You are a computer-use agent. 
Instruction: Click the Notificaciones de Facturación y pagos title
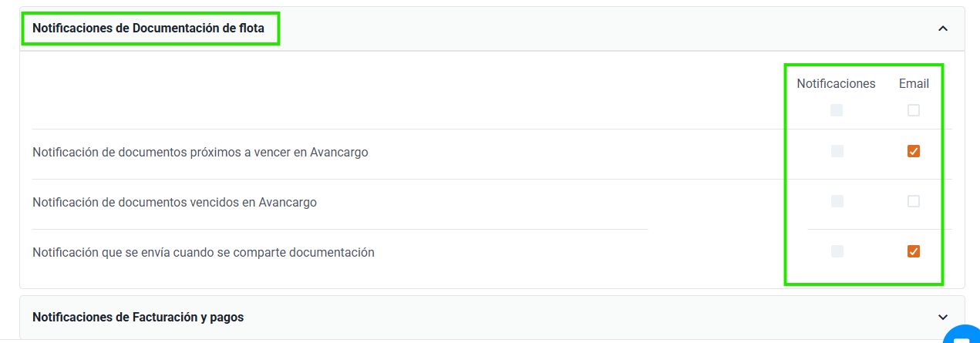click(138, 317)
